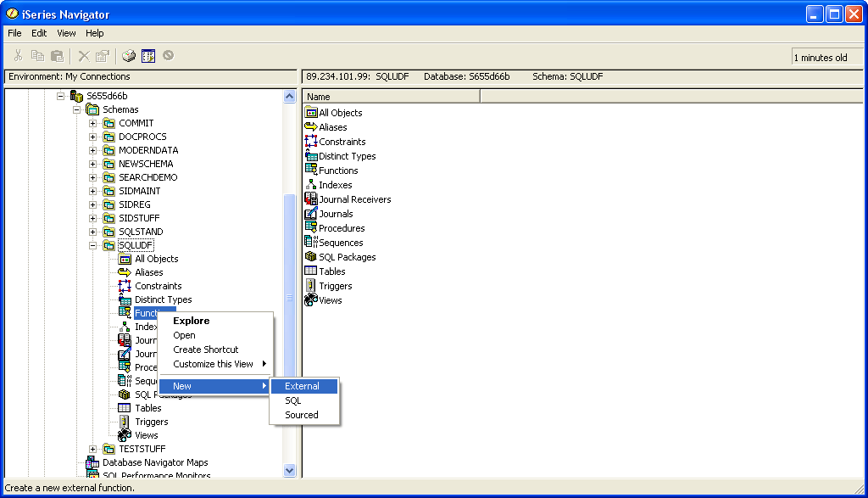
Task: Click the Copy toolbar icon
Action: tap(37, 55)
